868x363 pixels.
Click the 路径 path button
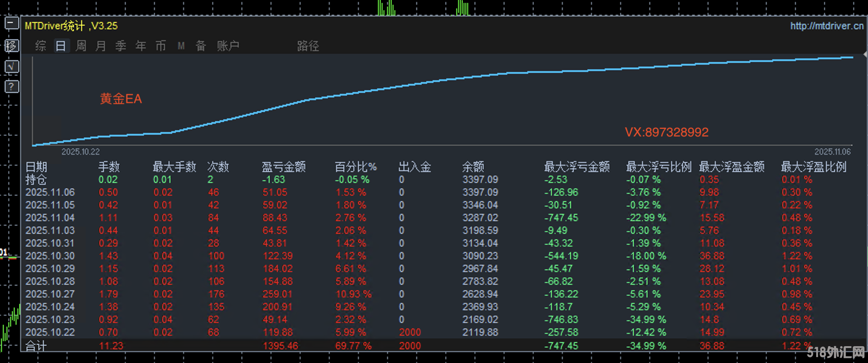click(x=308, y=46)
